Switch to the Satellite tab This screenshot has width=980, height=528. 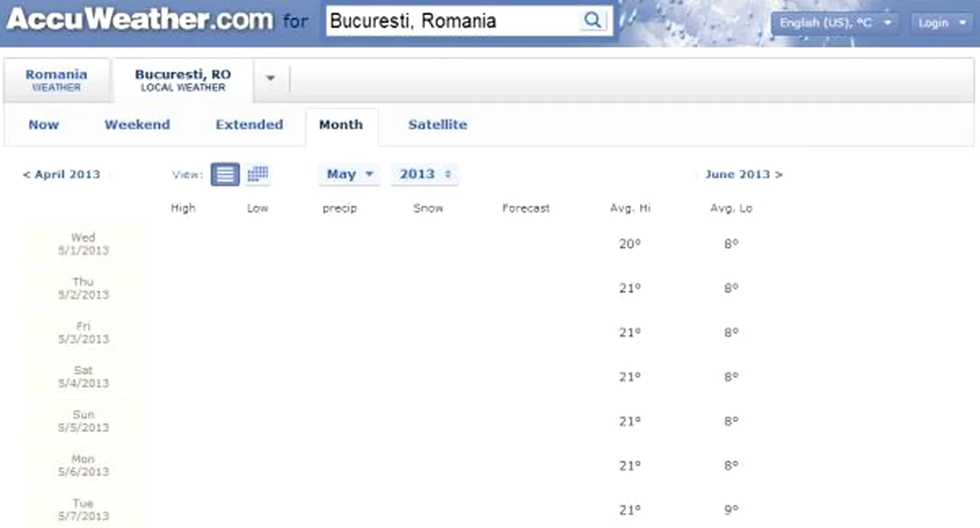point(437,125)
